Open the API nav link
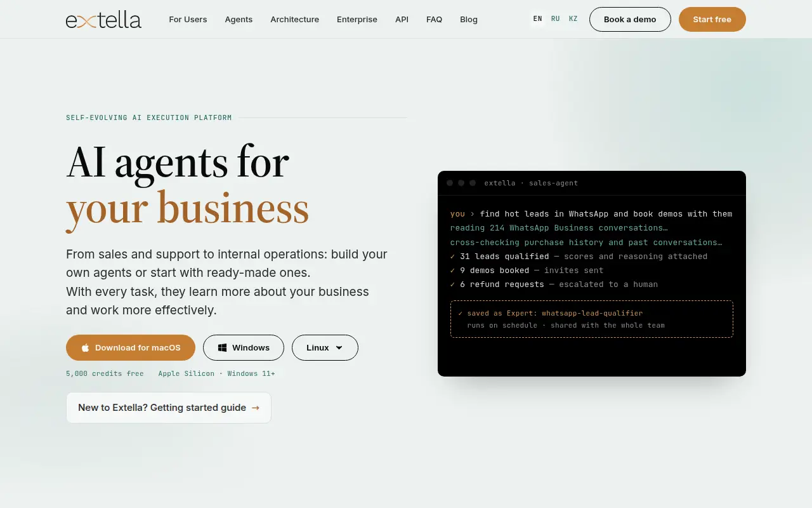This screenshot has width=812, height=508. 402,20
